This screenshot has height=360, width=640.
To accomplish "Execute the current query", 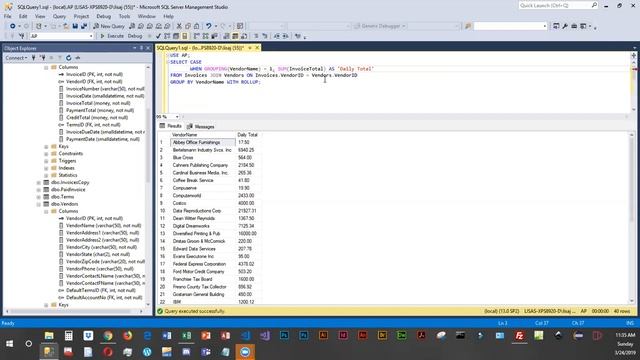I will click(x=112, y=36).
